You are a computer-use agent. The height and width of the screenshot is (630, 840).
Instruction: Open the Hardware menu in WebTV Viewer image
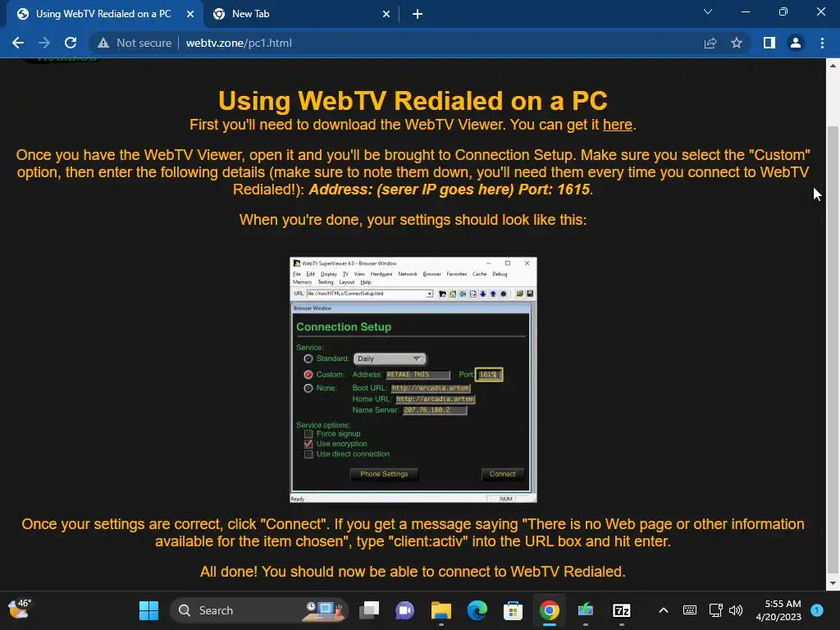click(381, 274)
